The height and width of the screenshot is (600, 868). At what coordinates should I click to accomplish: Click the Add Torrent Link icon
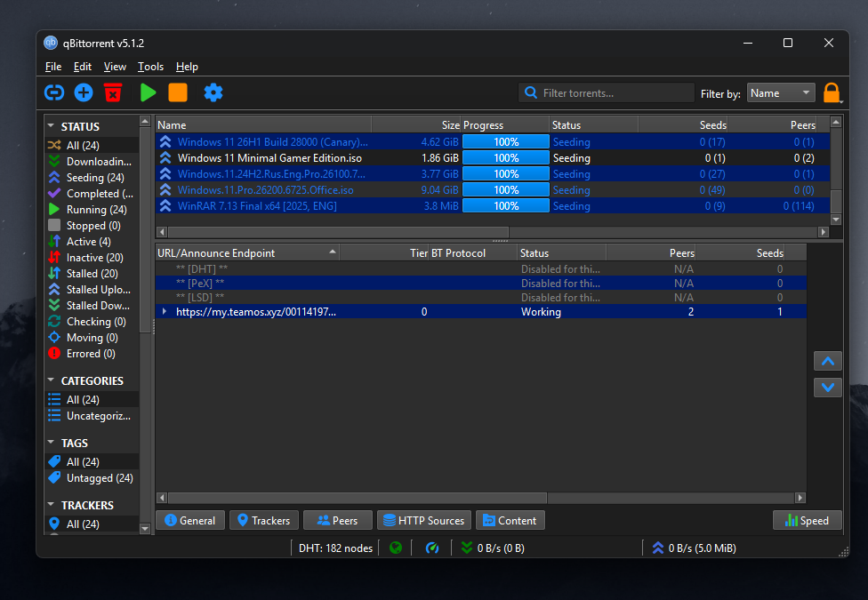tap(54, 92)
